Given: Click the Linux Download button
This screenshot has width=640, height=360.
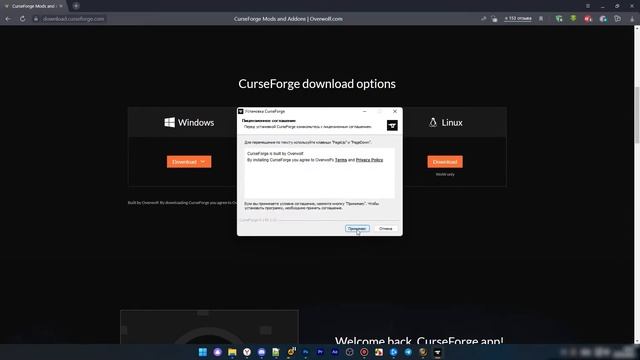Looking at the screenshot, I should pyautogui.click(x=445, y=162).
